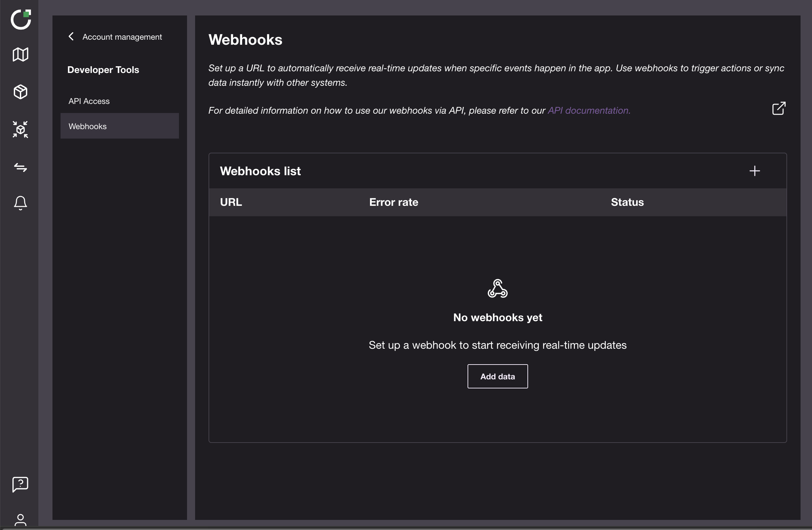This screenshot has width=812, height=530.
Task: Open the notifications bell
Action: (21, 203)
